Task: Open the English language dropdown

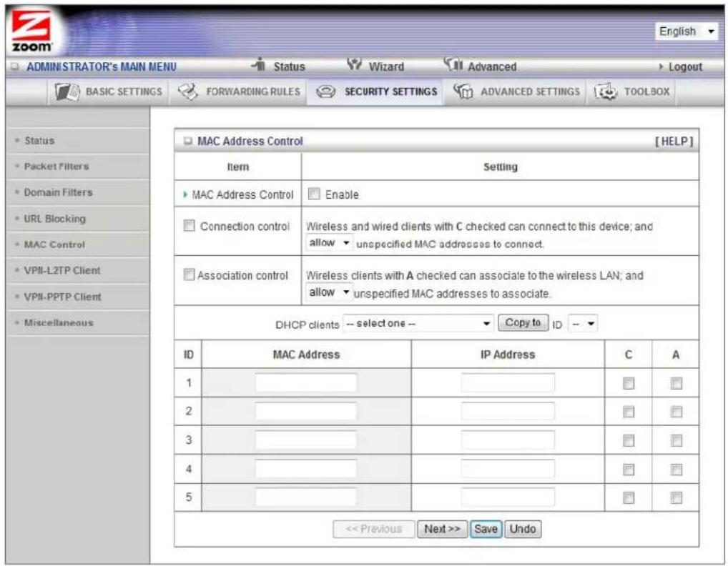Action: coord(687,31)
